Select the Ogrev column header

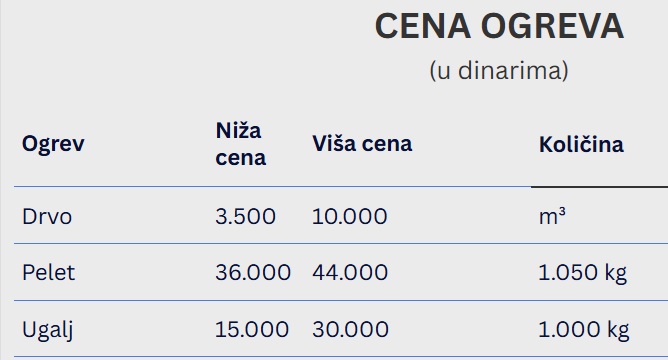[53, 144]
